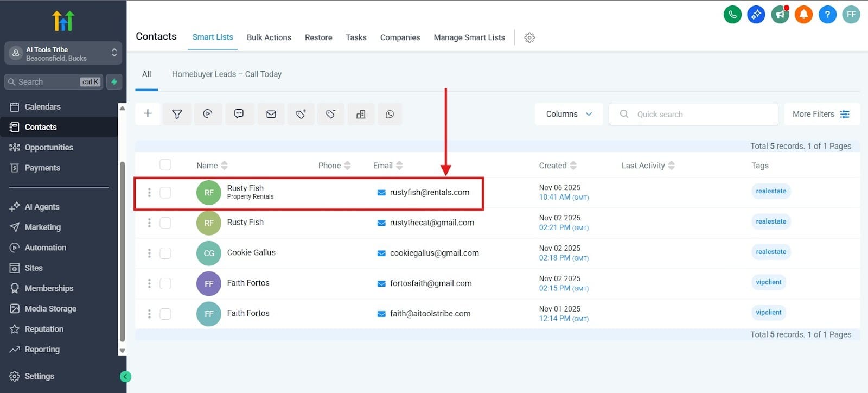Open three-dot menu for faith@aitoolstribe.com row
The image size is (868, 393).
tap(149, 314)
